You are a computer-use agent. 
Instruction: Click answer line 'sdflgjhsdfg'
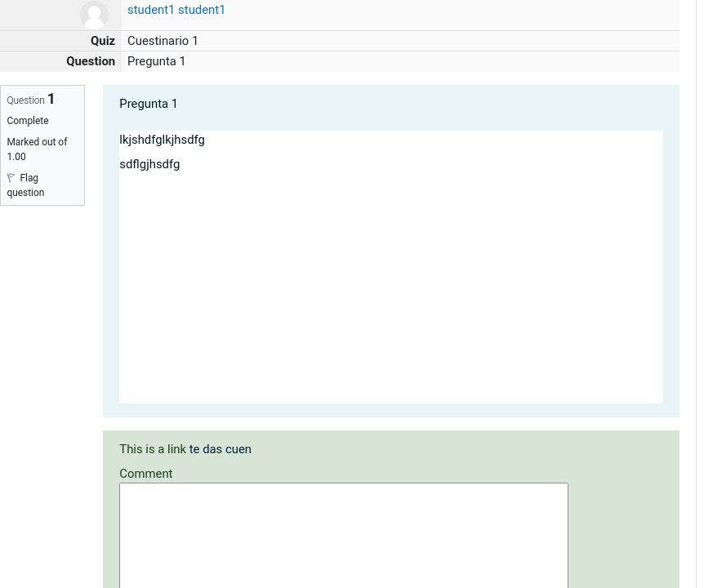pos(149,164)
